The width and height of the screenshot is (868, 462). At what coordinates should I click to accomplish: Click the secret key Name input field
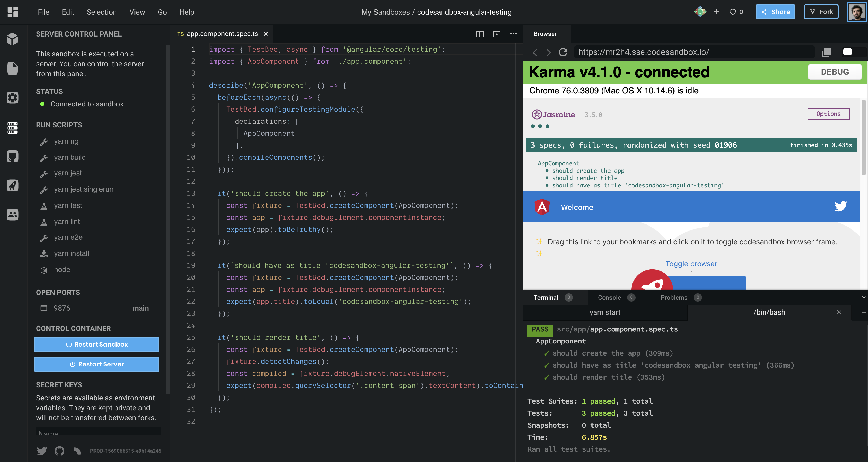point(98,431)
